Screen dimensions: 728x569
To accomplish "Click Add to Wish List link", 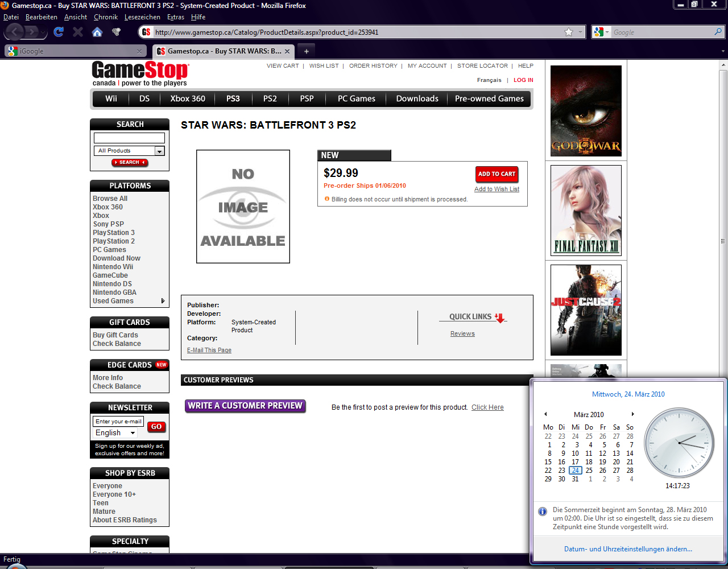I will coord(497,189).
